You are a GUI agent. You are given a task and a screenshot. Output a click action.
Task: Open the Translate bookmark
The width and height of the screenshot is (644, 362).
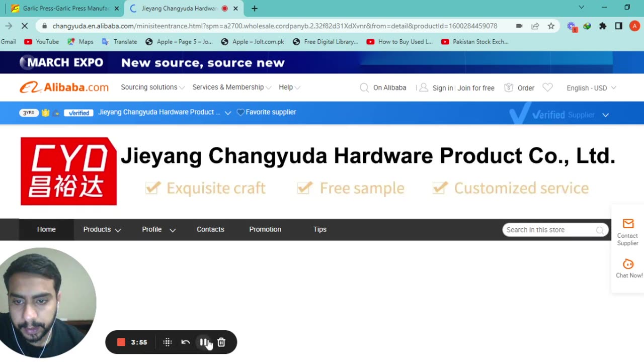(120, 42)
